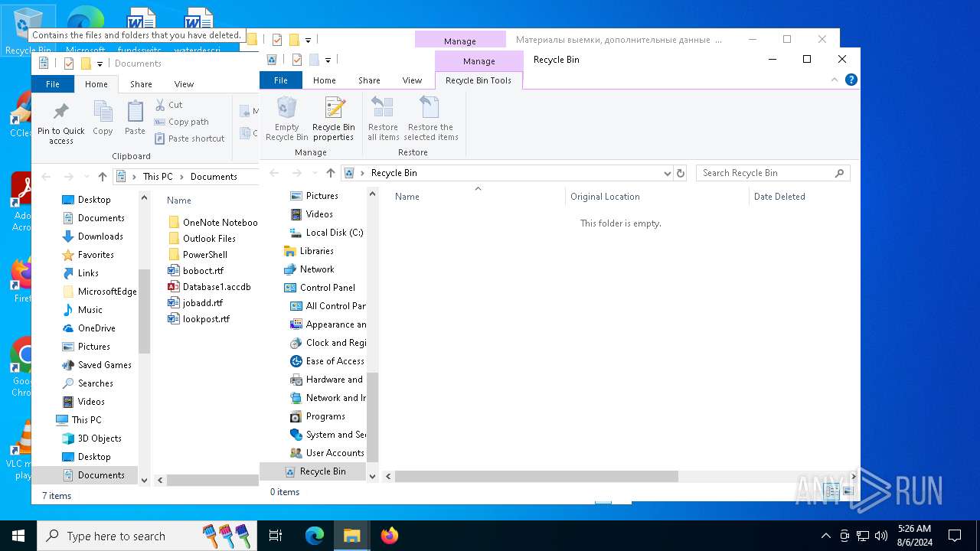Image resolution: width=980 pixels, height=551 pixels.
Task: Select the Recycle Bin Tools tab
Action: pyautogui.click(x=479, y=80)
